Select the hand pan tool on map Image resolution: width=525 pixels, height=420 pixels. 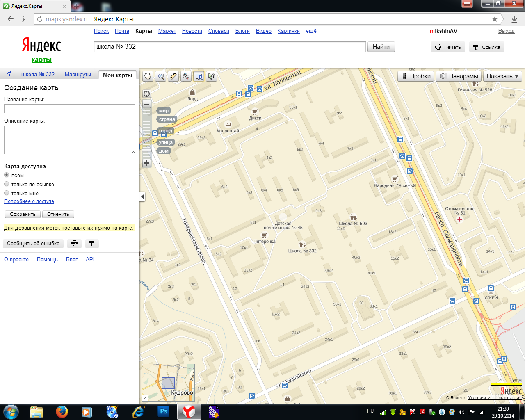(148, 76)
